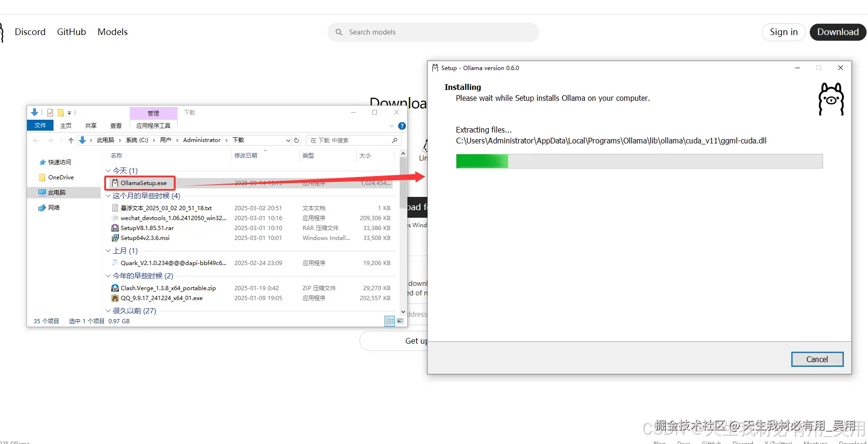Click the 悬浮文本 txt file icon
Screen dimensions: 868x444
115,208
